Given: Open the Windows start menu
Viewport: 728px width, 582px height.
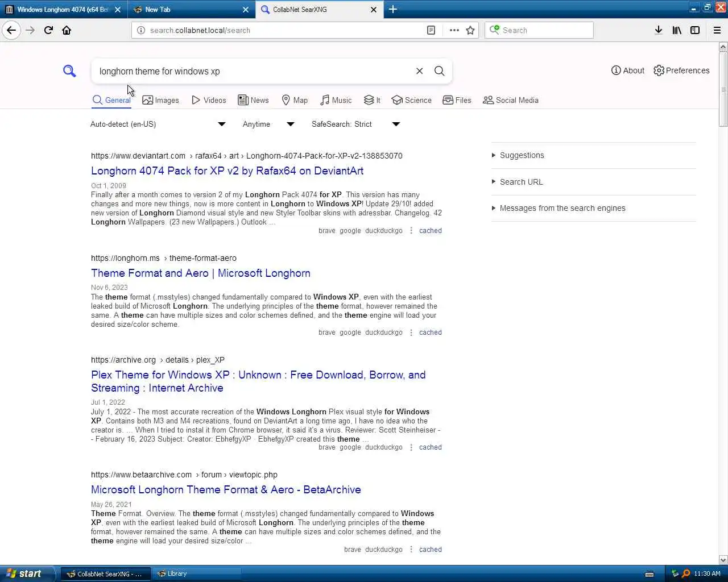Looking at the screenshot, I should (27, 573).
